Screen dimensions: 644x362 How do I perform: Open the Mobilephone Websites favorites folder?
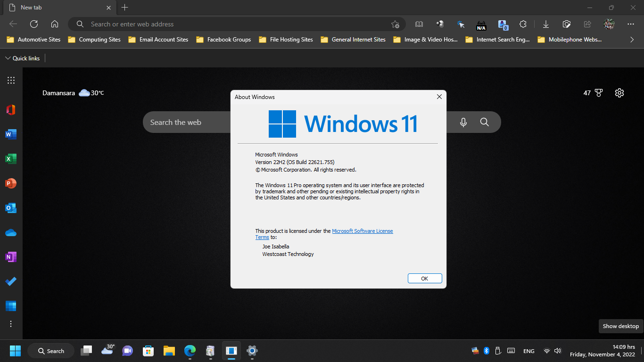click(570, 40)
